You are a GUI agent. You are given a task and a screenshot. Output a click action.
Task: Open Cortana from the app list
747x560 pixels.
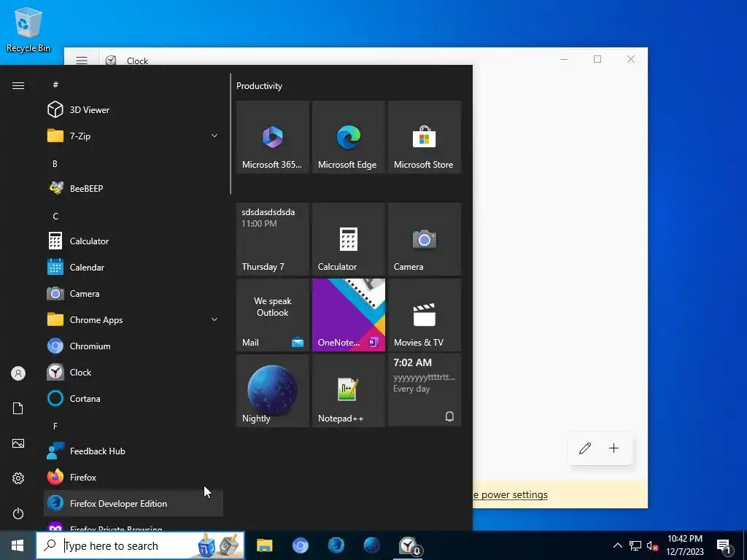[x=133, y=399]
